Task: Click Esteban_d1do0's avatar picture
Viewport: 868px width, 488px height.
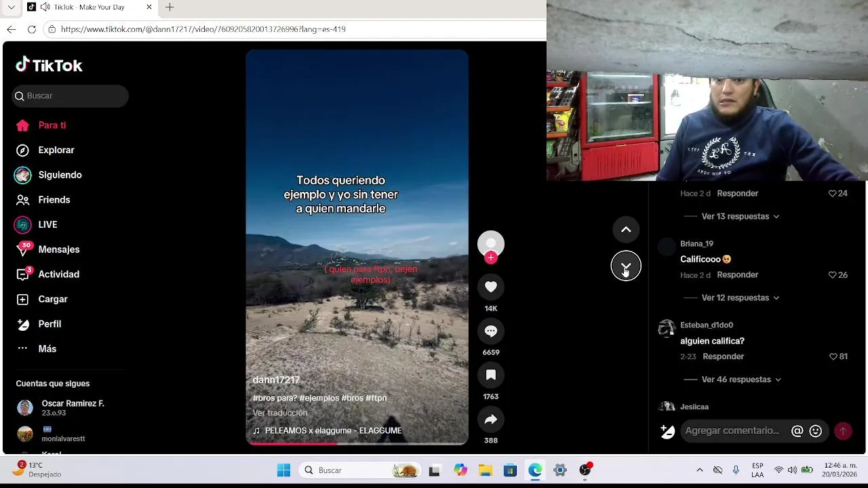Action: (667, 328)
